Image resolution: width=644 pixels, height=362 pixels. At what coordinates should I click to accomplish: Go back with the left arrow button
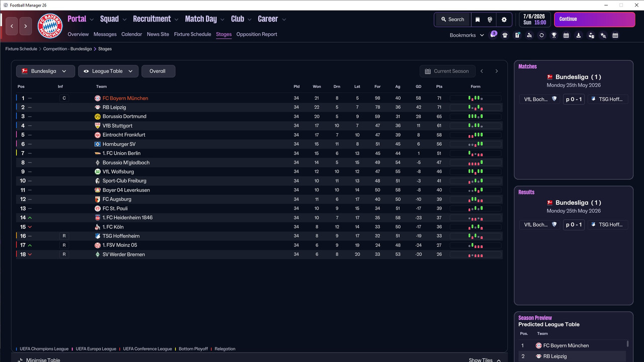pyautogui.click(x=12, y=26)
